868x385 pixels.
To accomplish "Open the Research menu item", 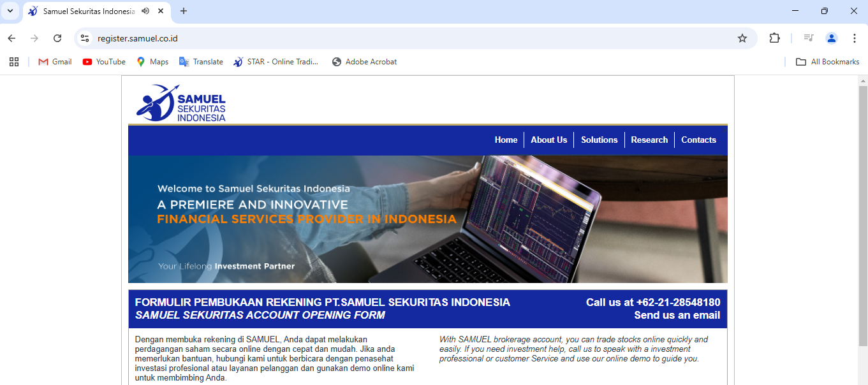I will coord(649,140).
